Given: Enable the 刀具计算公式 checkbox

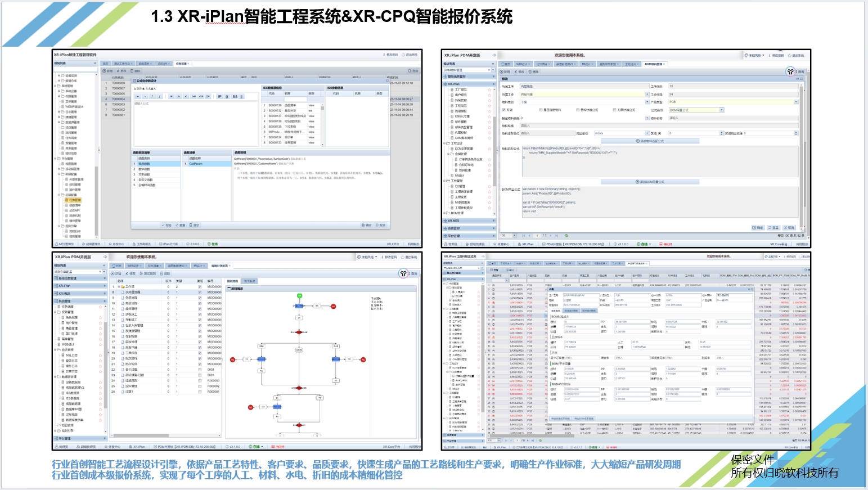Looking at the screenshot, I should click(614, 110).
